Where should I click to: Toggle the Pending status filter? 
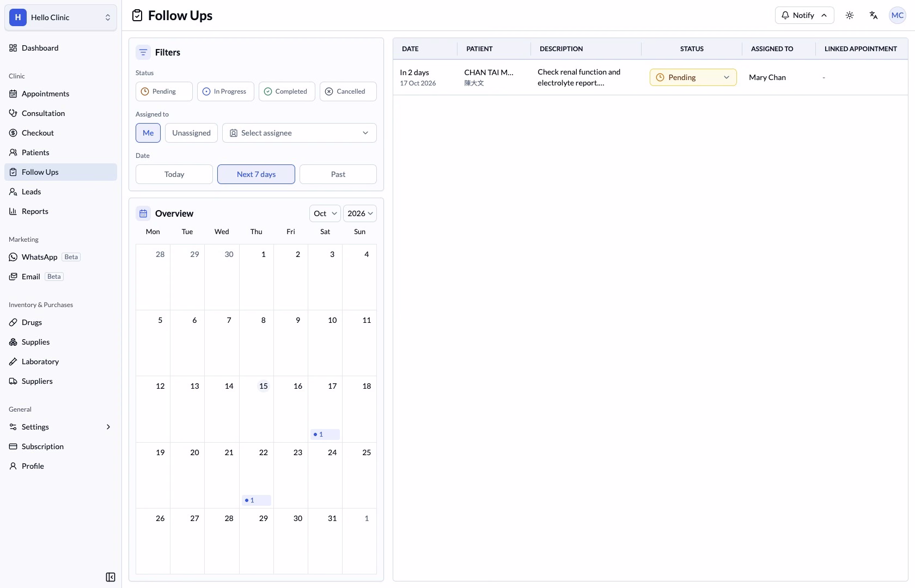[x=164, y=91]
